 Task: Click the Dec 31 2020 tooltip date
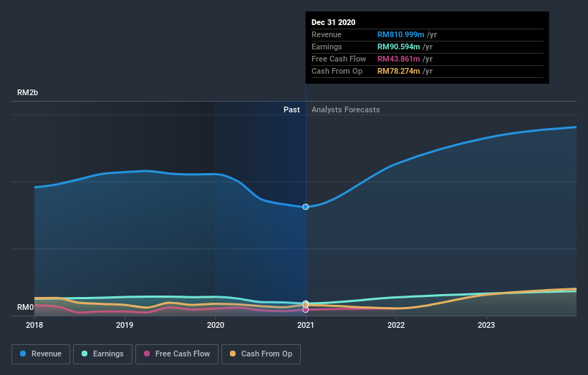[x=333, y=22]
